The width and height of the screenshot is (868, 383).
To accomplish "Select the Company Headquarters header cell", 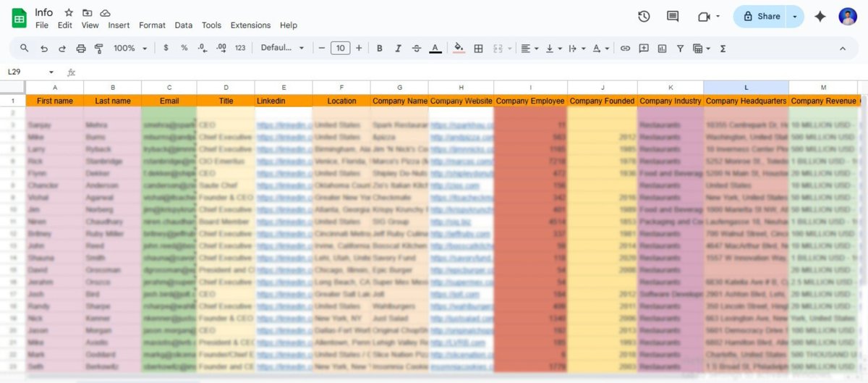I will point(746,101).
